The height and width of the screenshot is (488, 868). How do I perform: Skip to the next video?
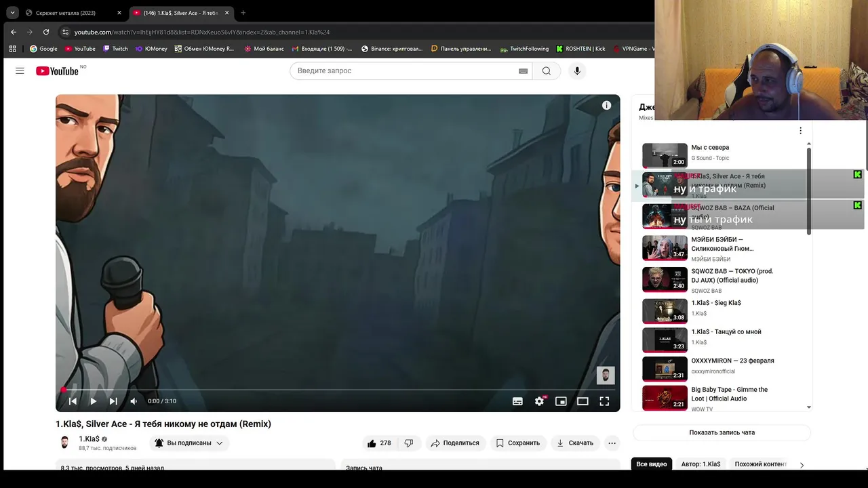(x=113, y=401)
